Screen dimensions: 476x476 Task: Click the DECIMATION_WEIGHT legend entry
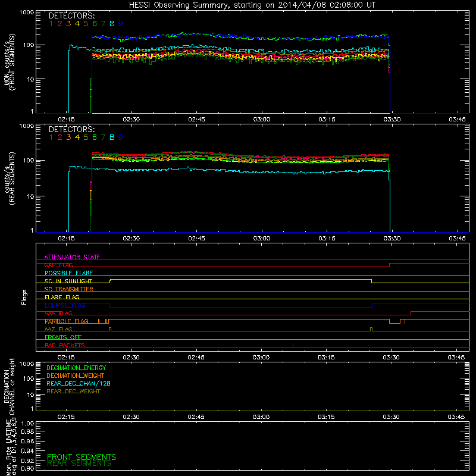click(76, 376)
